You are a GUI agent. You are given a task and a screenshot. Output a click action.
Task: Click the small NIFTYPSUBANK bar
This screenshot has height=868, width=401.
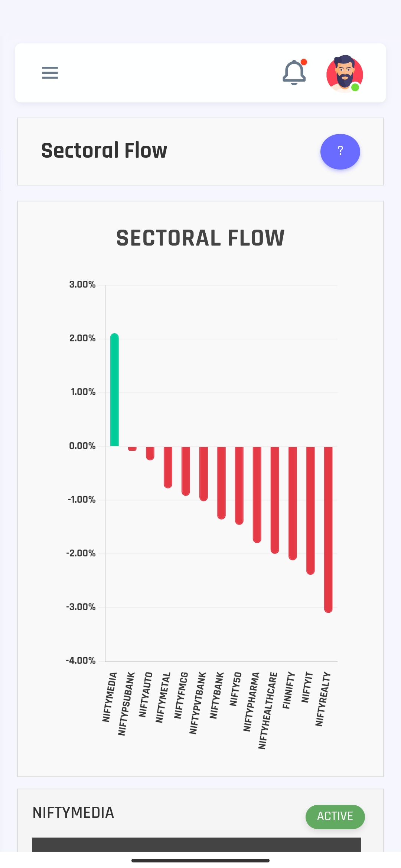(132, 448)
